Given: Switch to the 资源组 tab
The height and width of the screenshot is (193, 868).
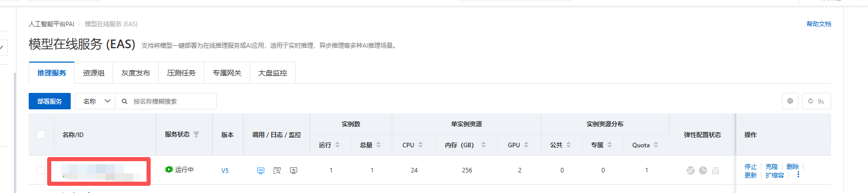Looking at the screenshot, I should click(94, 73).
